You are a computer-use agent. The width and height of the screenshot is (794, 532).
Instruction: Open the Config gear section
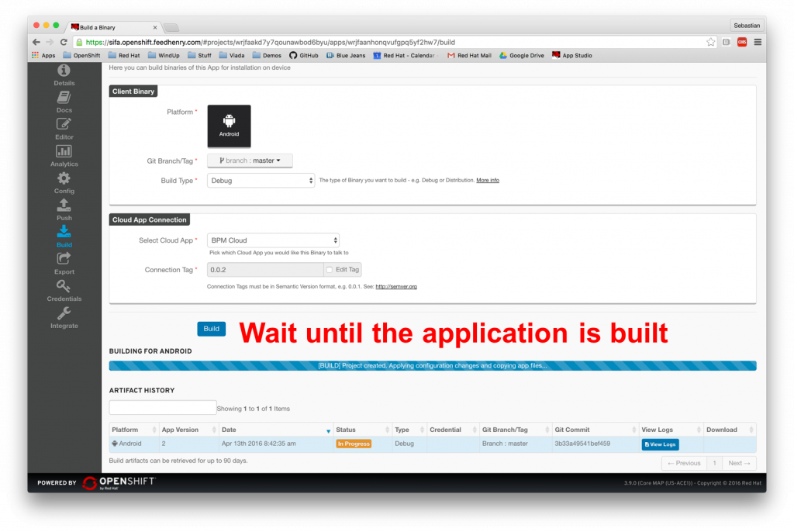click(x=64, y=183)
